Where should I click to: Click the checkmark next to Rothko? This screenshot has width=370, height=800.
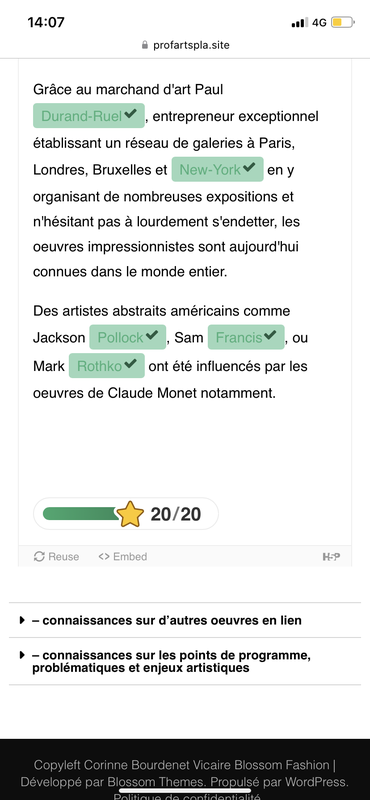click(x=131, y=364)
